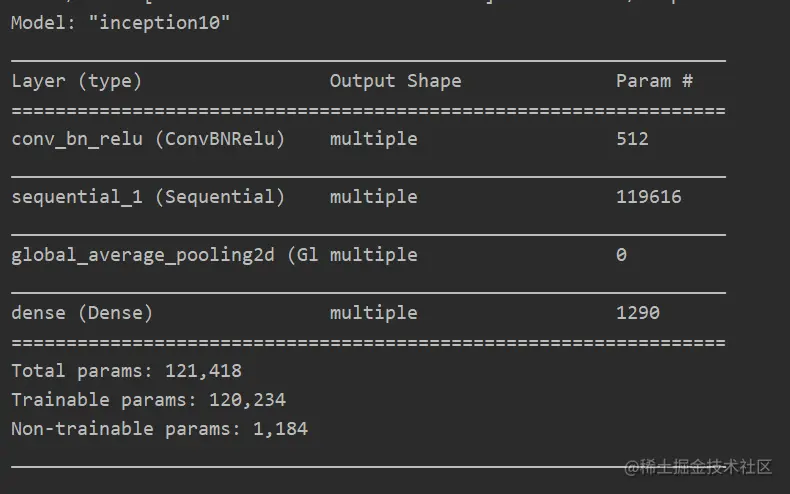Click the "Layer (type)" column header
The image size is (790, 494).
coord(77,81)
